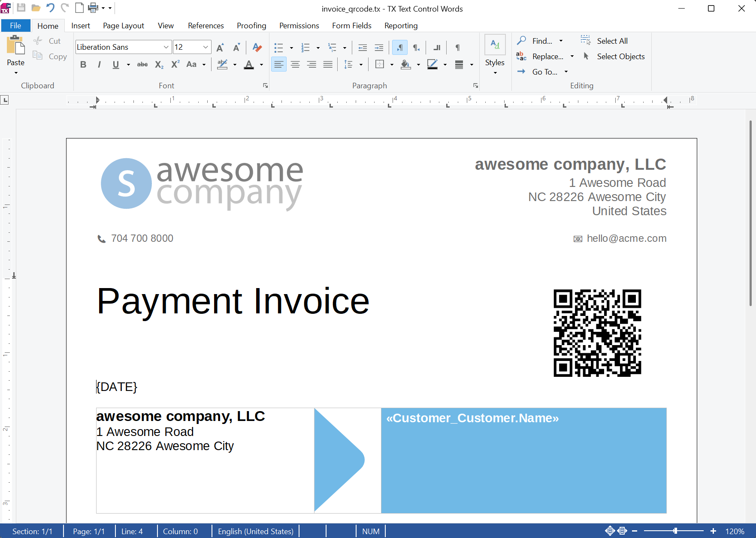756x538 pixels.
Task: Undo the last action
Action: (x=50, y=8)
